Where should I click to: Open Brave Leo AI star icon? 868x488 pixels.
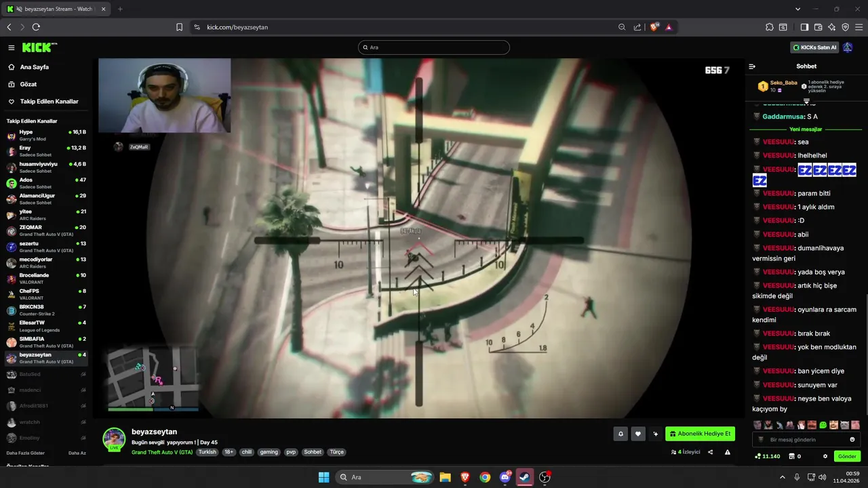[831, 27]
